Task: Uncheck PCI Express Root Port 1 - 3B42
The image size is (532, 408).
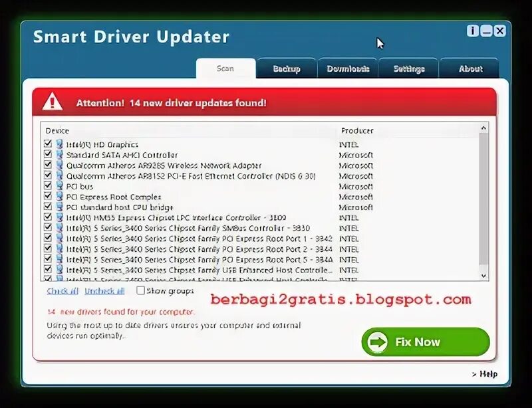Action: [x=48, y=238]
